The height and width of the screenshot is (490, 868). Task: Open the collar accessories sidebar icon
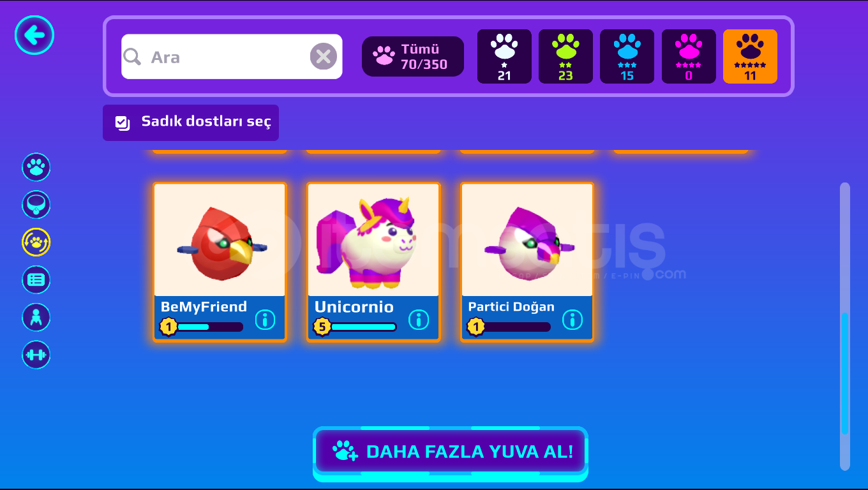[36, 205]
